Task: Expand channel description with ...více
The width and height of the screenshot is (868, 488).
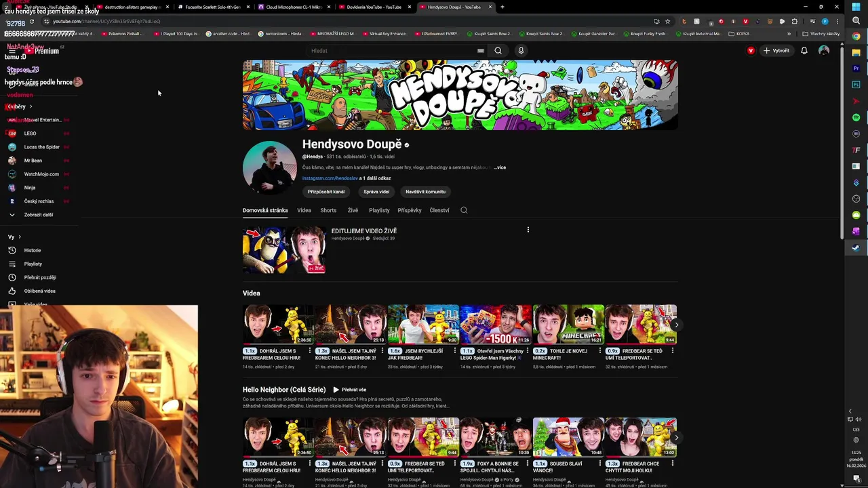Action: 500,167
